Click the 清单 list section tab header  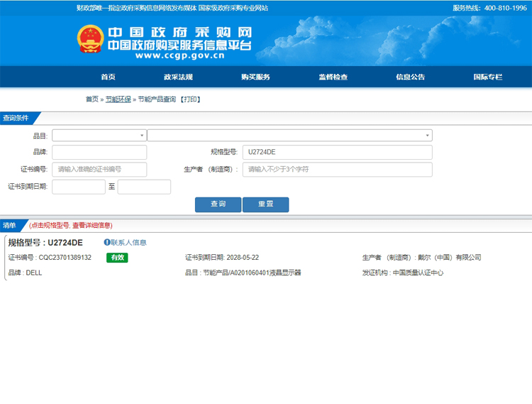[x=10, y=225]
